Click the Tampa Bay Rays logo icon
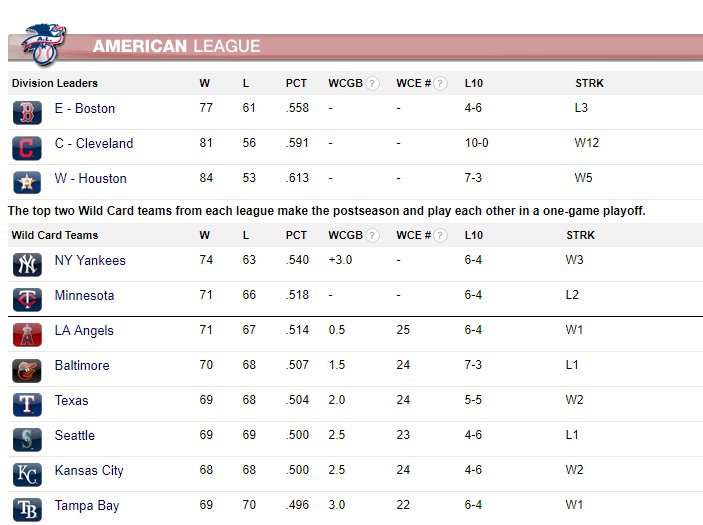Screen dimensions: 703x525 point(27,509)
